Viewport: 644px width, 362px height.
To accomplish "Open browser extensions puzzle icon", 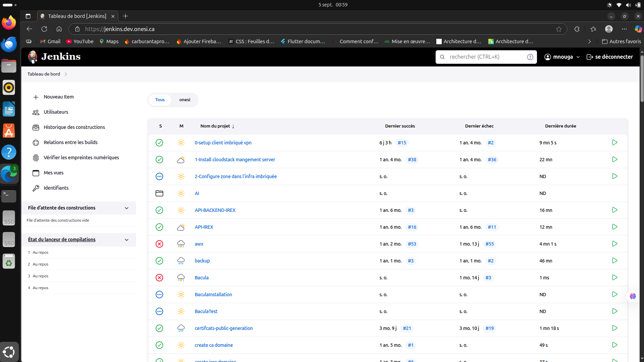I will point(577,29).
